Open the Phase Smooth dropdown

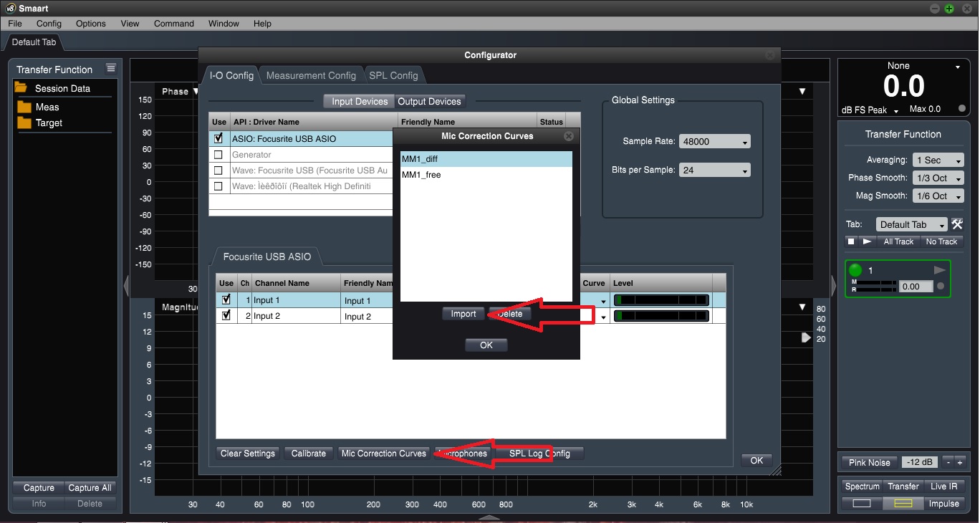[938, 178]
